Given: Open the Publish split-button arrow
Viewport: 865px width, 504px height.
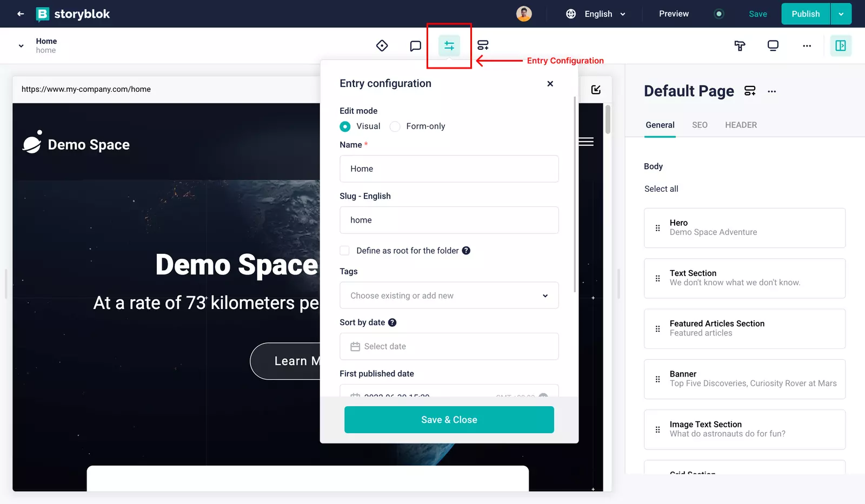Looking at the screenshot, I should point(841,14).
